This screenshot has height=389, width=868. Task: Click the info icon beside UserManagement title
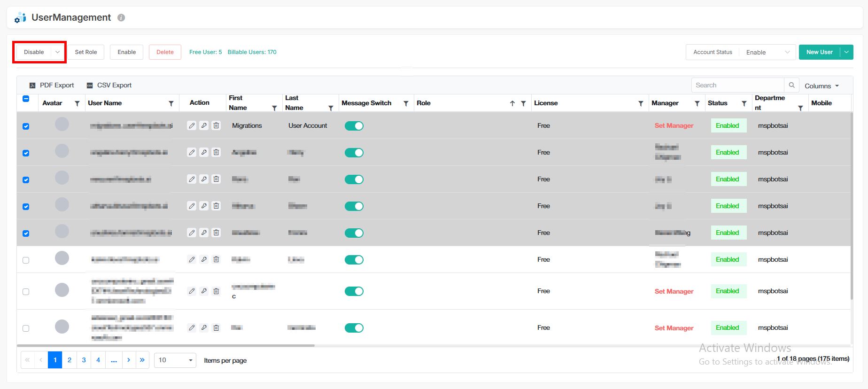(x=121, y=18)
